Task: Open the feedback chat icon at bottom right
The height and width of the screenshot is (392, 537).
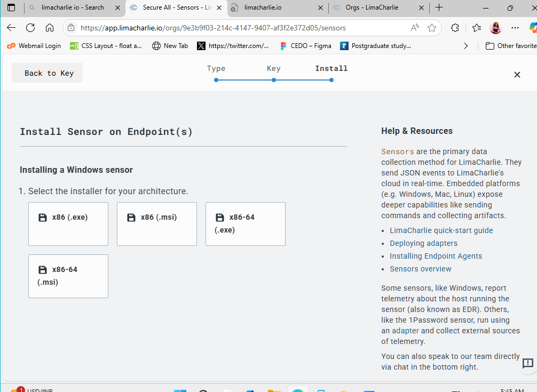Action: (528, 363)
